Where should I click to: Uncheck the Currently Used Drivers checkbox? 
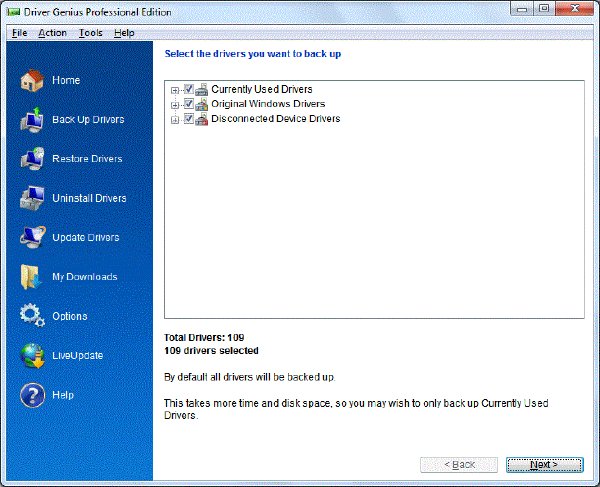(189, 89)
